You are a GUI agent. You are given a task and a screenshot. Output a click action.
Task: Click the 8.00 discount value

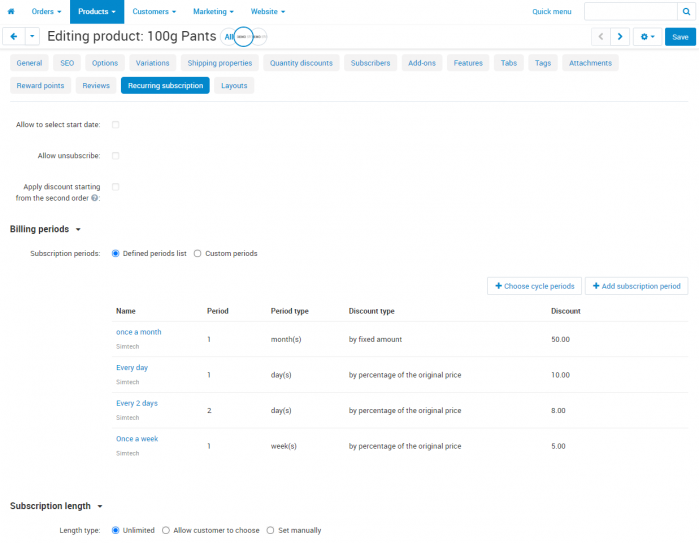558,411
